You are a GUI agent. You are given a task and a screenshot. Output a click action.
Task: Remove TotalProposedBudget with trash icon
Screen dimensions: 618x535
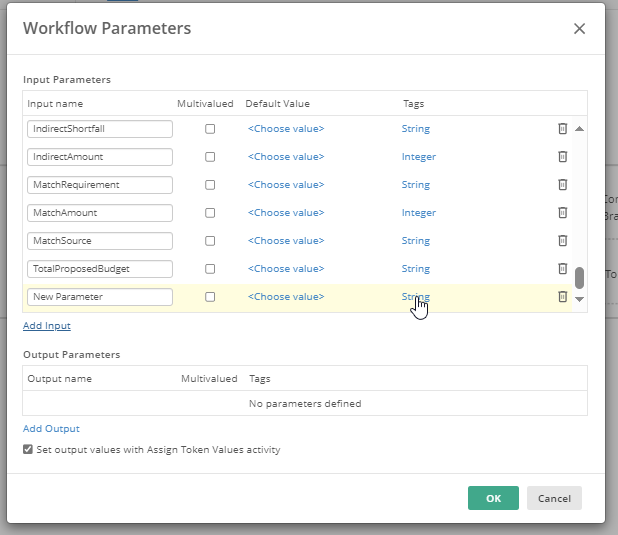(562, 268)
